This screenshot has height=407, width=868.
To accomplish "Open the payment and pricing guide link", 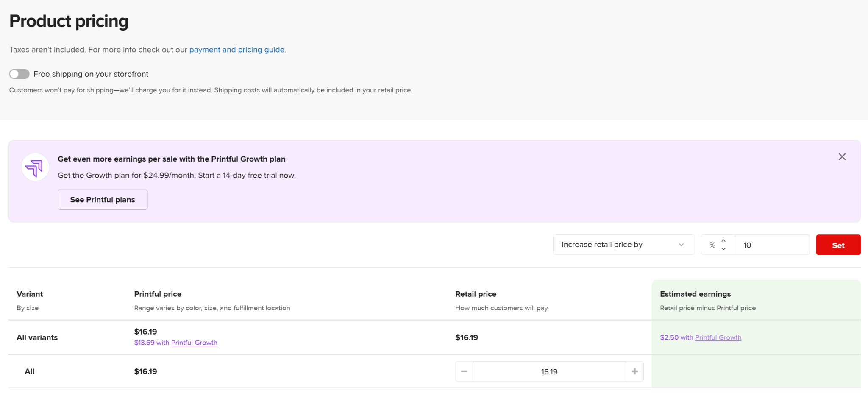I will click(236, 50).
